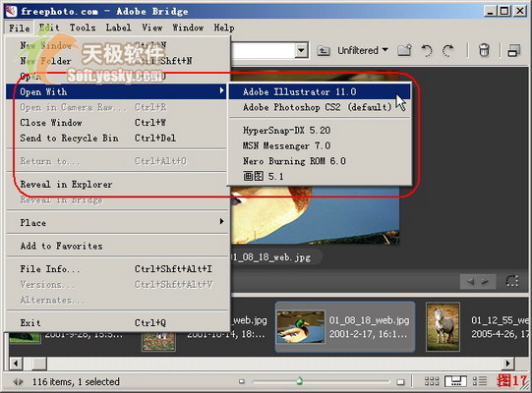Toggle panes with status bar arrows
The width and height of the screenshot is (532, 393).
coord(18,382)
